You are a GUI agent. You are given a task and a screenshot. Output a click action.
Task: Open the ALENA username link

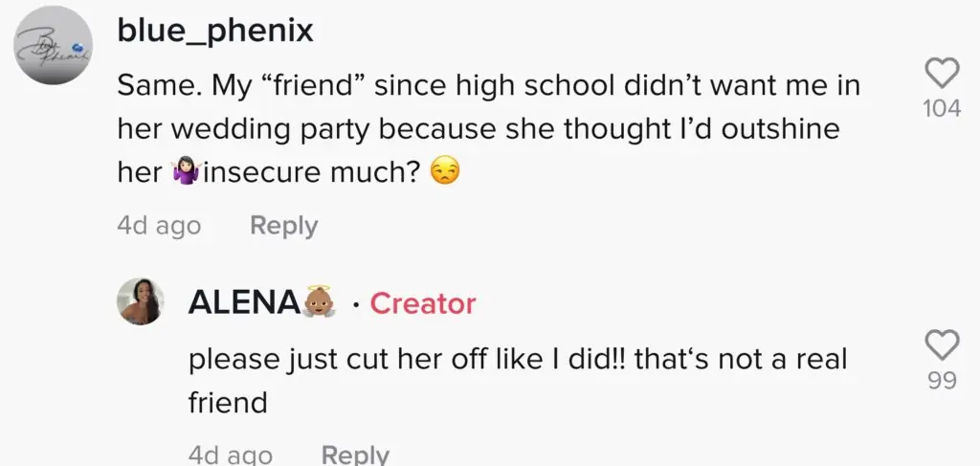pyautogui.click(x=244, y=303)
